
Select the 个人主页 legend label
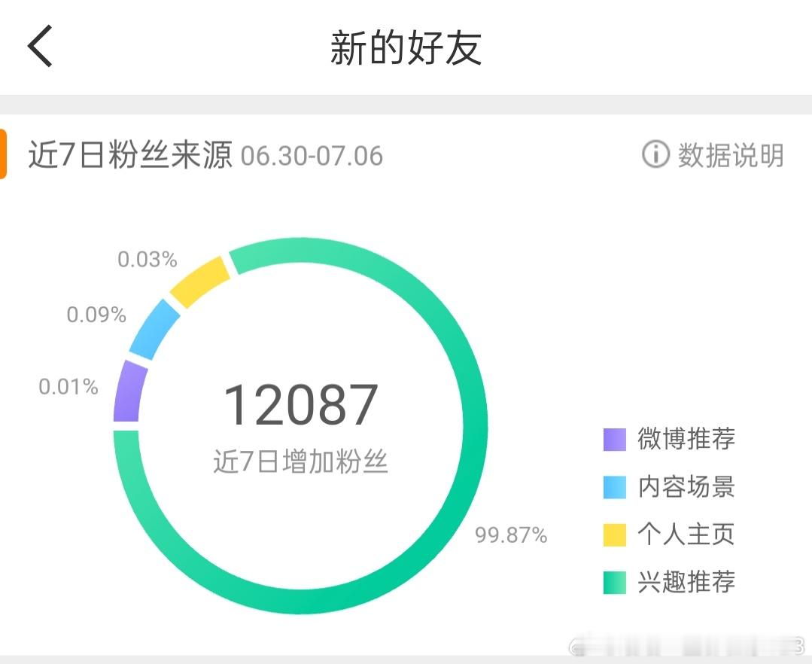686,534
